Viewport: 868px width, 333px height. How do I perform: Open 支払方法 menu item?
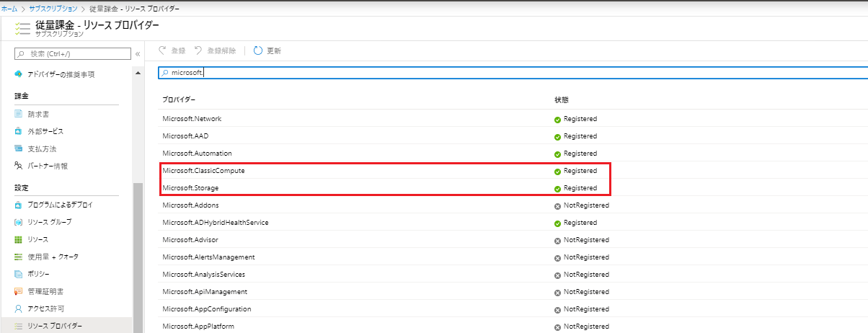click(x=42, y=148)
